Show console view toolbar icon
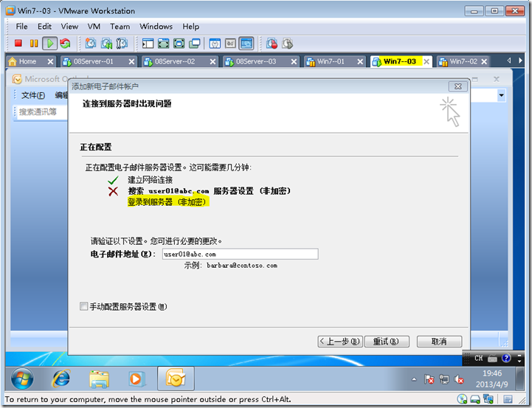The width and height of the screenshot is (532, 408). 246,44
